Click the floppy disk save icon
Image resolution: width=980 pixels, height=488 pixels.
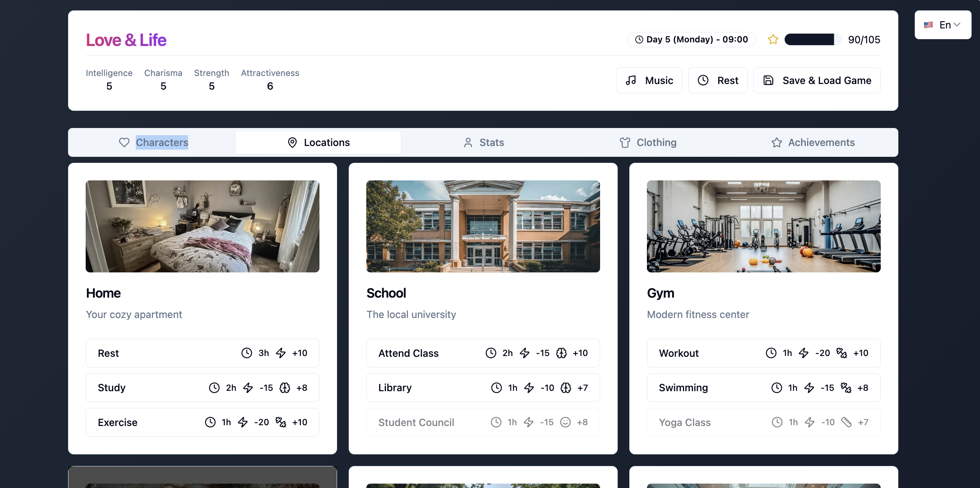coord(768,80)
